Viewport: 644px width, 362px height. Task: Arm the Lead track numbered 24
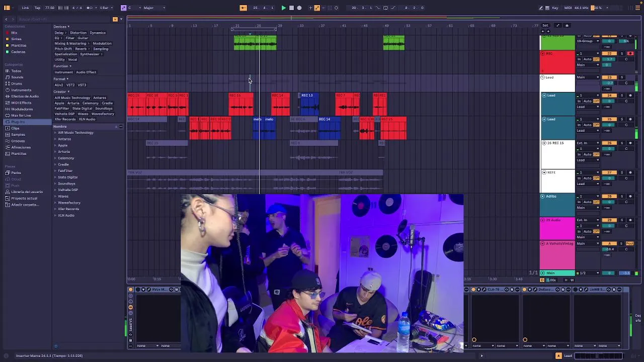pos(630,96)
